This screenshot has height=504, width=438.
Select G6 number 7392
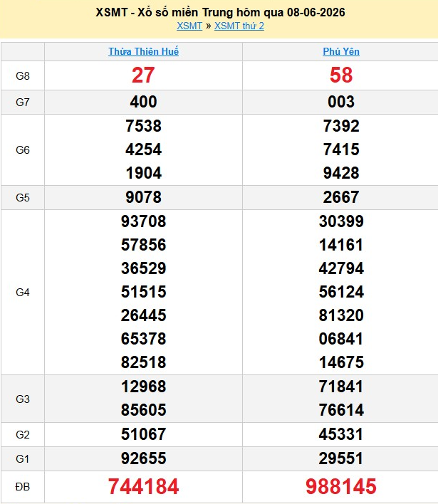coord(341,126)
